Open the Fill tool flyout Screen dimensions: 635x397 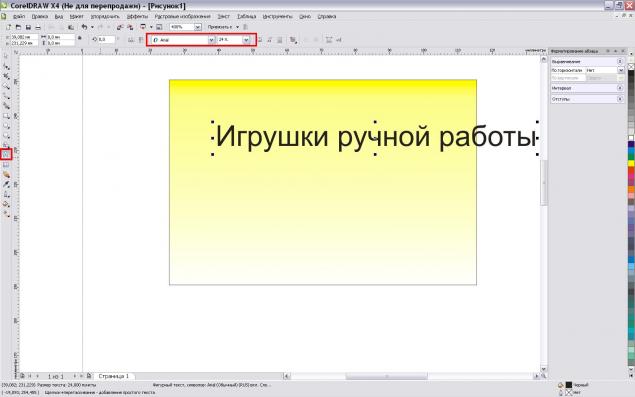(6, 204)
